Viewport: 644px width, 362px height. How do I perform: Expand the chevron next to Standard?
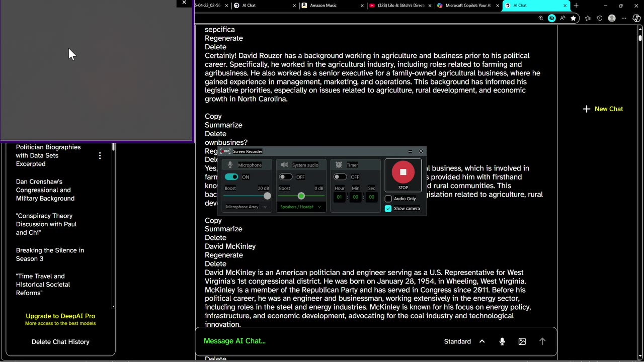pyautogui.click(x=481, y=341)
